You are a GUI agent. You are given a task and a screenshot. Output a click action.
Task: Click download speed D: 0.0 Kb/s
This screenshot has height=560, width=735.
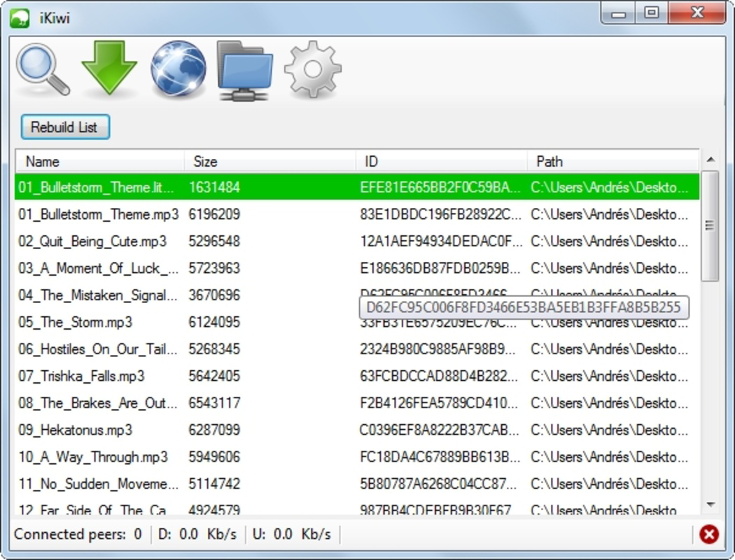click(x=197, y=534)
